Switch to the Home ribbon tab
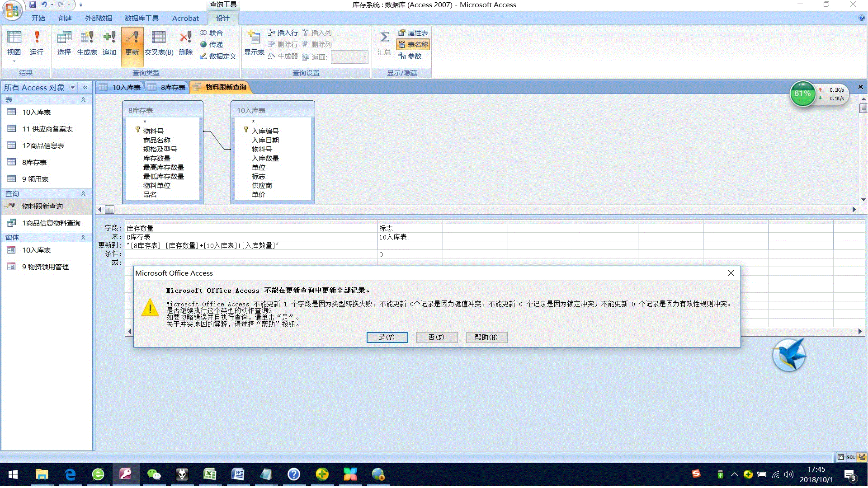The image size is (868, 488). (x=38, y=18)
